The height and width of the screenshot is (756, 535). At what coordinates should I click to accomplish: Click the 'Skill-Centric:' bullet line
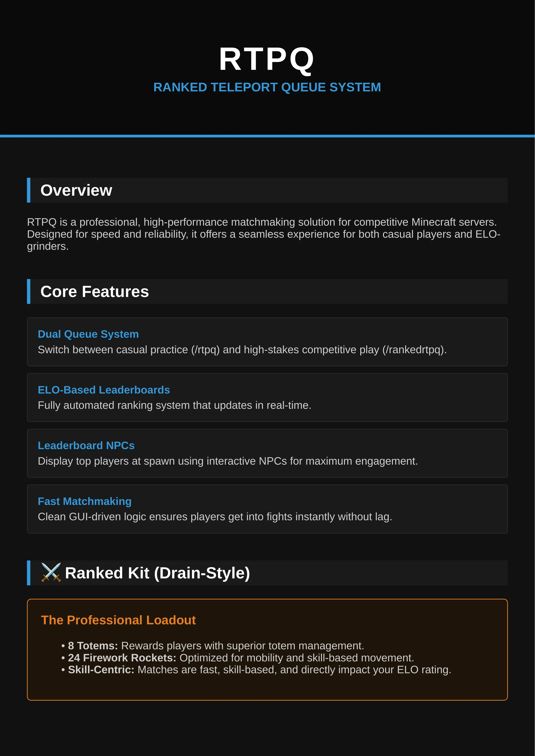pos(256,670)
